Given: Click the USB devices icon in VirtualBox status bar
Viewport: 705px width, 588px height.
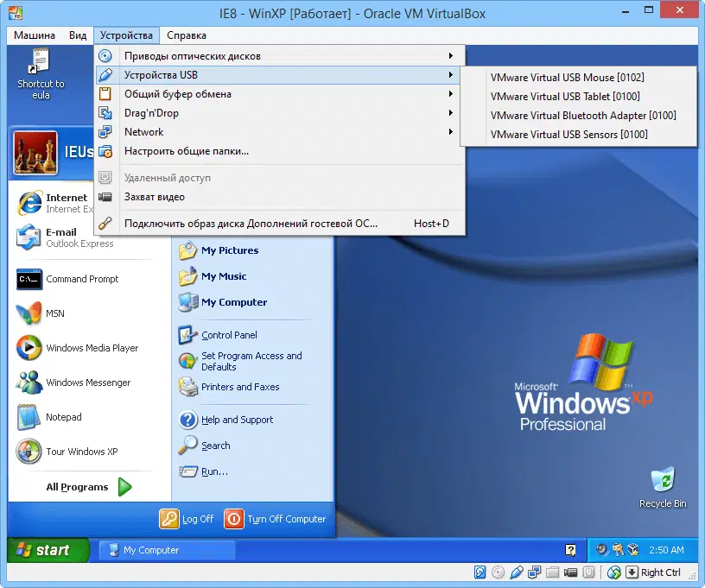Looking at the screenshot, I should click(517, 572).
